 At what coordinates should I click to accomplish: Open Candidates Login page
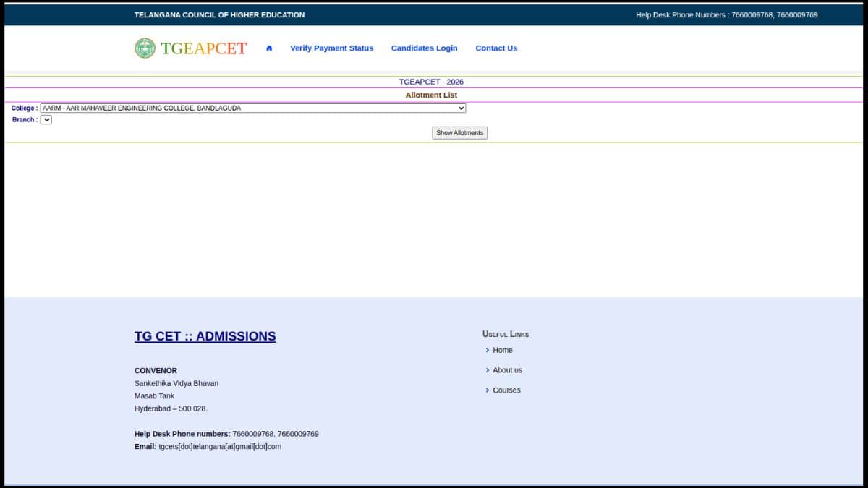click(425, 48)
